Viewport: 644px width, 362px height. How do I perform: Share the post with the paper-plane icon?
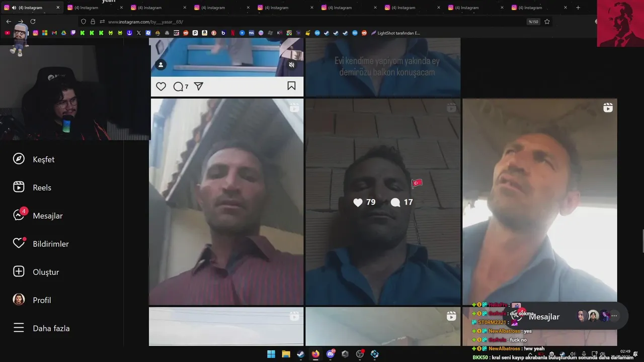[199, 86]
